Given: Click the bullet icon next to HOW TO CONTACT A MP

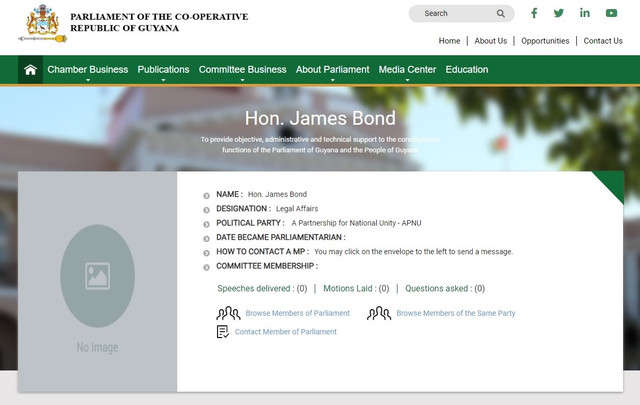Looking at the screenshot, I should [207, 253].
